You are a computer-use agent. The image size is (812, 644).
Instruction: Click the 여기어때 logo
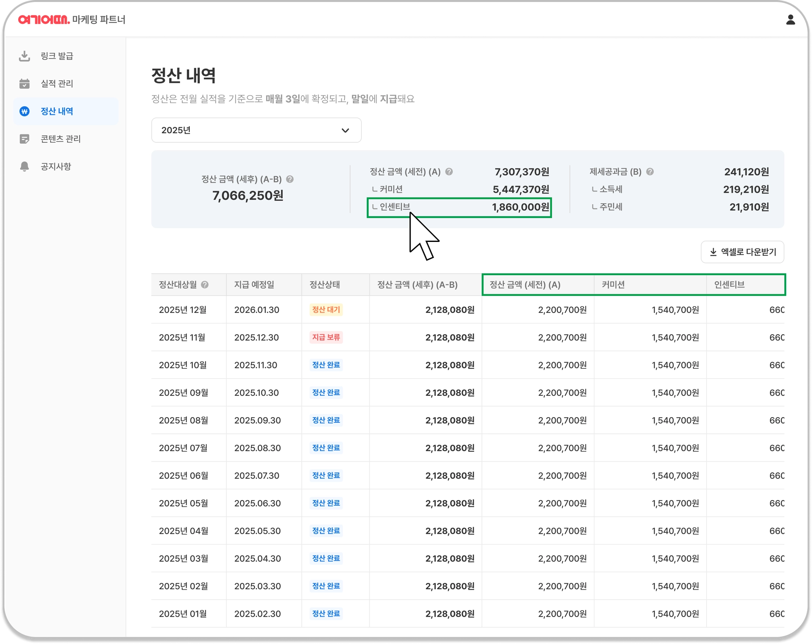point(44,19)
